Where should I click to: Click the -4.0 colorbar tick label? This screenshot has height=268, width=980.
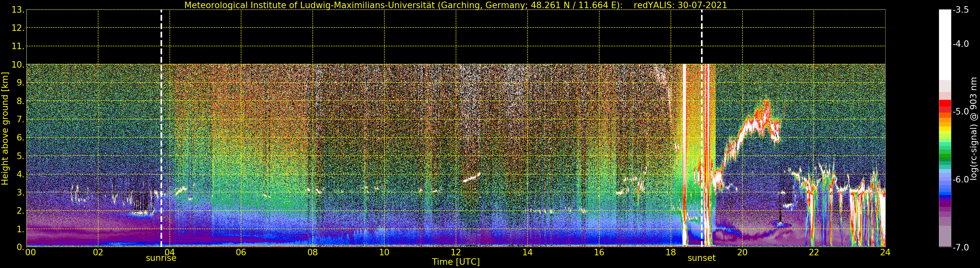click(x=960, y=44)
